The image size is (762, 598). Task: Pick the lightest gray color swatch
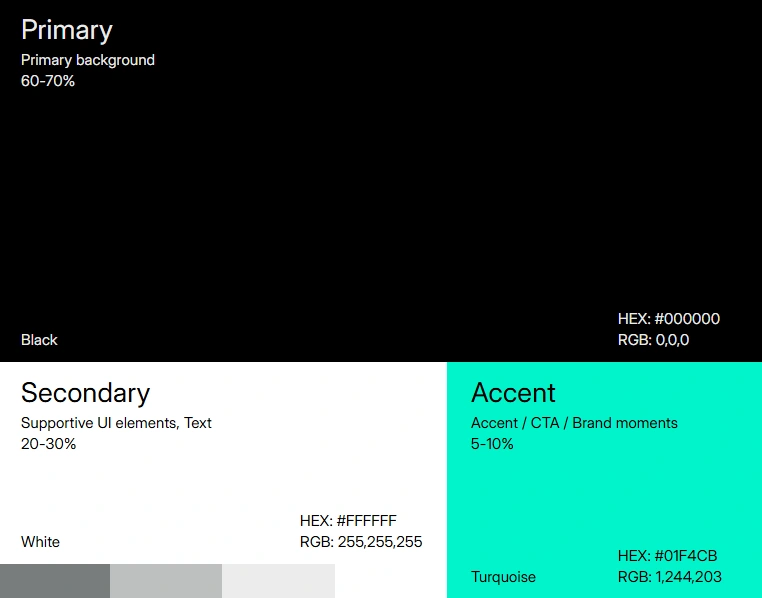coord(278,581)
